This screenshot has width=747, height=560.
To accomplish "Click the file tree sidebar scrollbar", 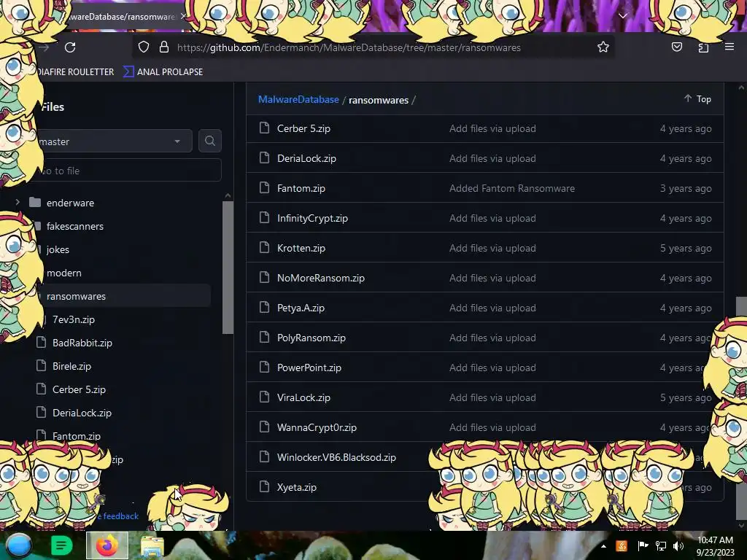I will point(228,268).
